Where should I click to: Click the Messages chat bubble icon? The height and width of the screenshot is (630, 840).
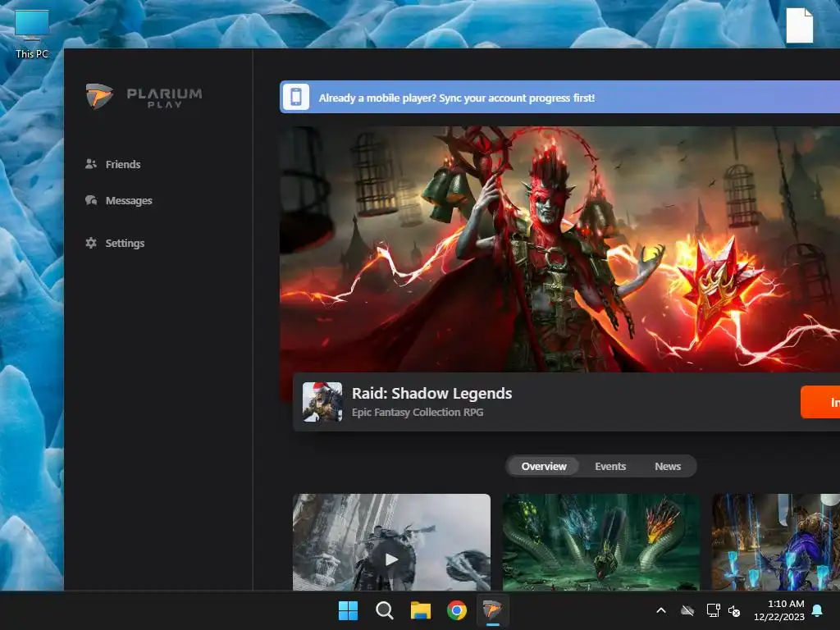pos(91,200)
